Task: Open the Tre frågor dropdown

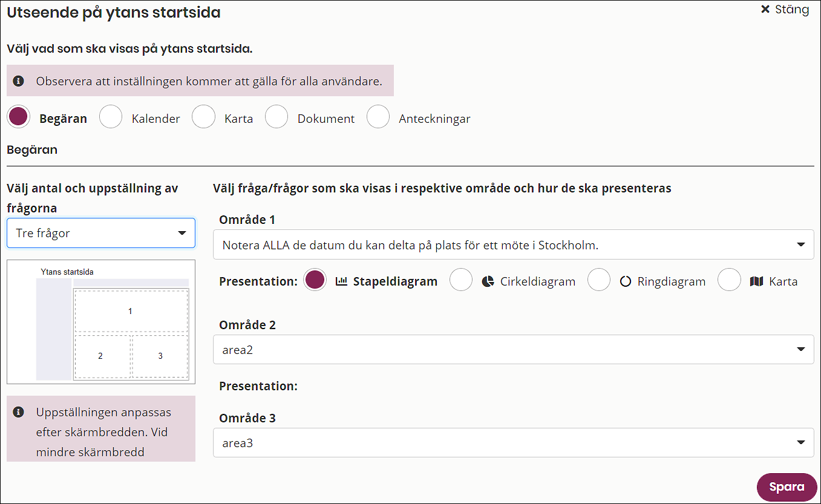Action: [100, 232]
